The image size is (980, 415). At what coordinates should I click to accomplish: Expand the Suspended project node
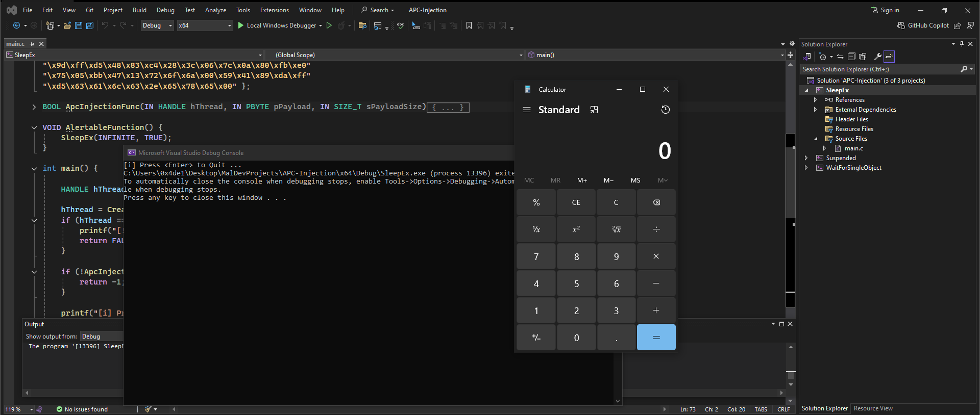click(806, 158)
